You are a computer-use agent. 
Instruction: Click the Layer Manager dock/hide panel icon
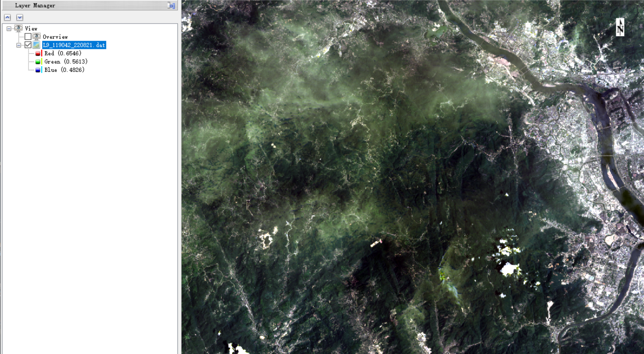(171, 5)
